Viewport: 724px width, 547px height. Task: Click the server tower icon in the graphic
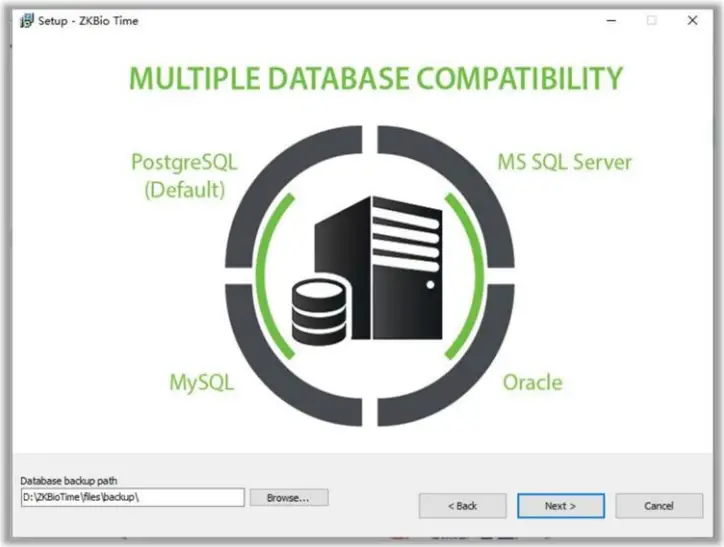coord(379,268)
